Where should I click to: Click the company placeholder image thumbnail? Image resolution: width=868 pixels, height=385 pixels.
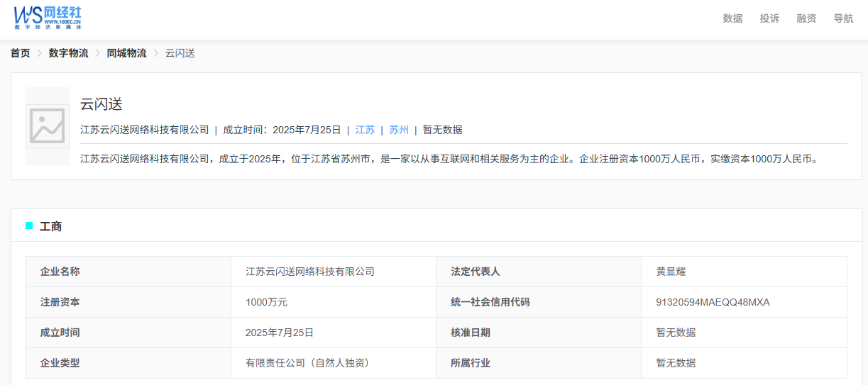pos(48,126)
